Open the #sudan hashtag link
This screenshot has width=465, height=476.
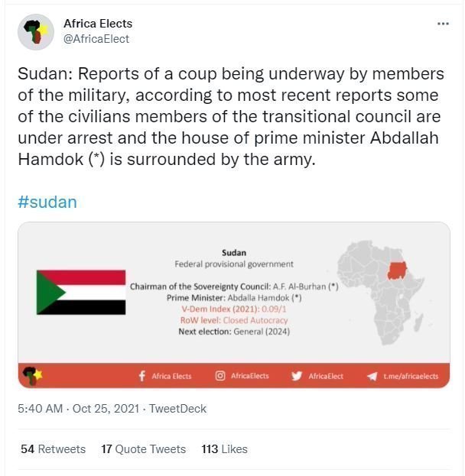point(47,202)
